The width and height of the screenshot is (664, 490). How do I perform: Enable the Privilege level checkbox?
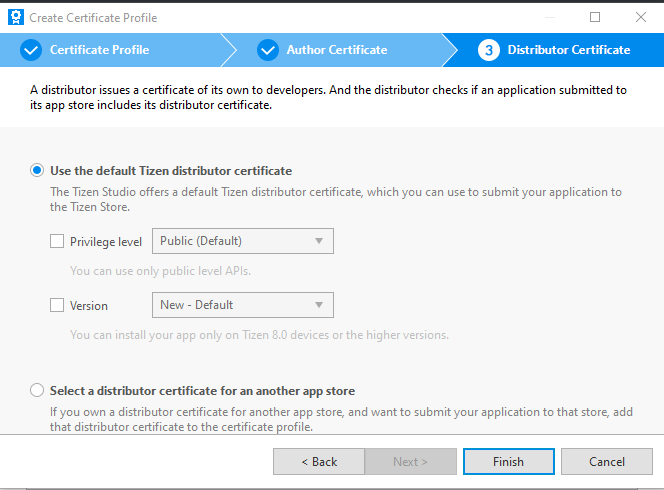(x=57, y=241)
